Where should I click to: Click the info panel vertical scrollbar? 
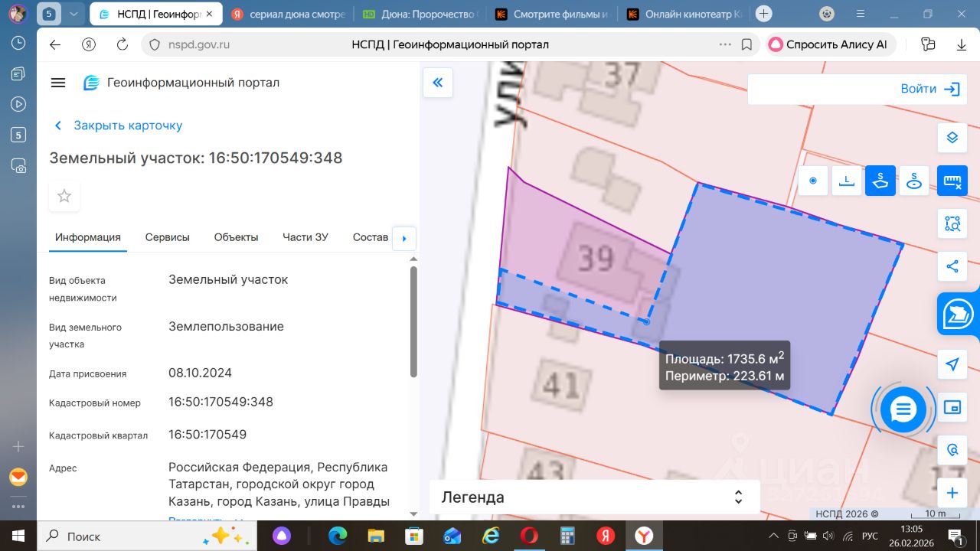coord(413,321)
